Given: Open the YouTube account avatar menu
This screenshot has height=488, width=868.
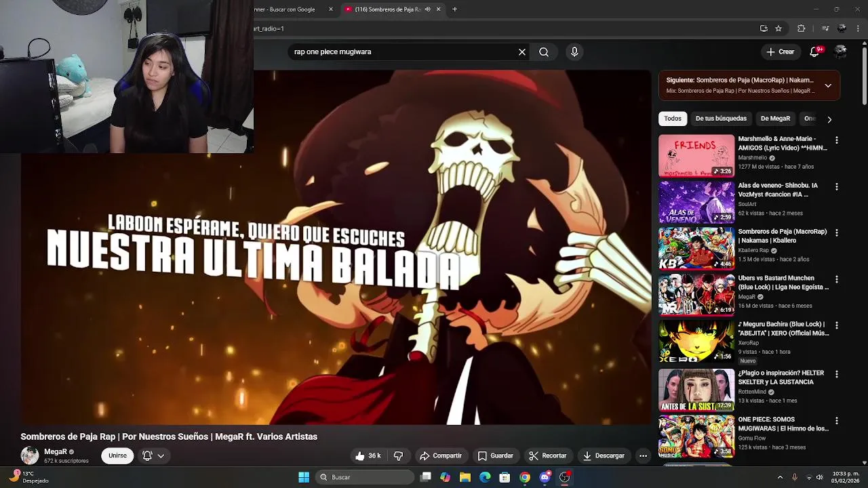Looking at the screenshot, I should tap(841, 52).
